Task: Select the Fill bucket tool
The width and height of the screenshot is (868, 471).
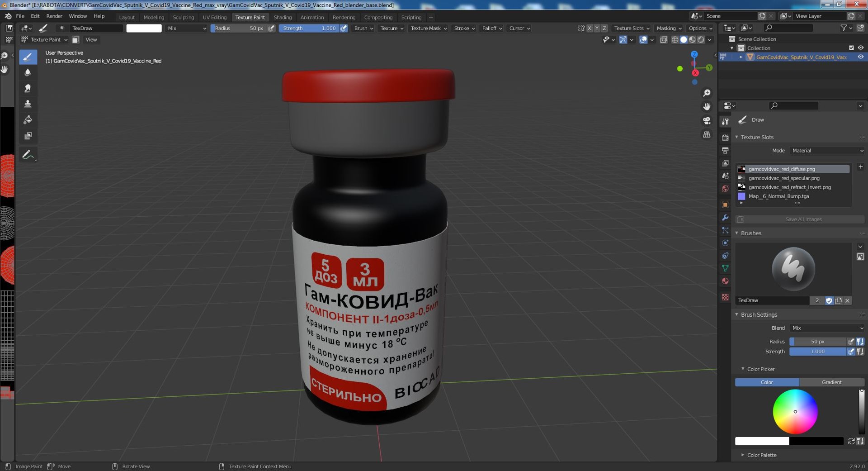Action: pyautogui.click(x=28, y=120)
